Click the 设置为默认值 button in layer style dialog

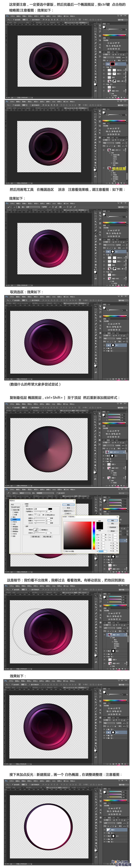click(x=36, y=537)
